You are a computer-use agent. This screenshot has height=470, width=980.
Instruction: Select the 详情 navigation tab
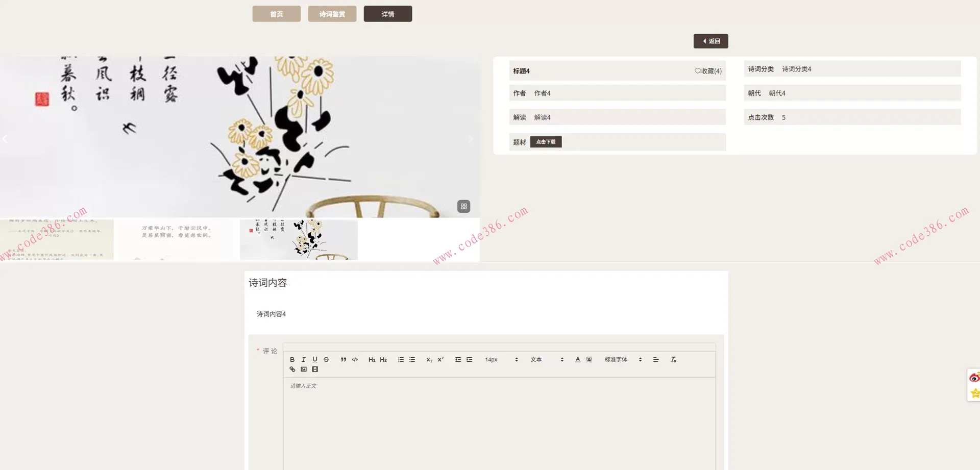(x=387, y=14)
